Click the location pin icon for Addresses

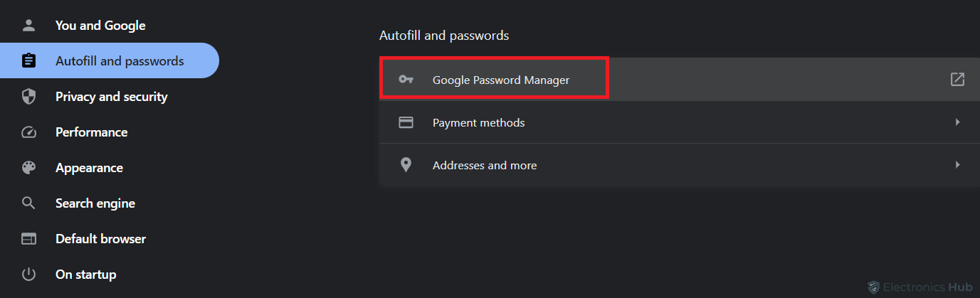[406, 165]
